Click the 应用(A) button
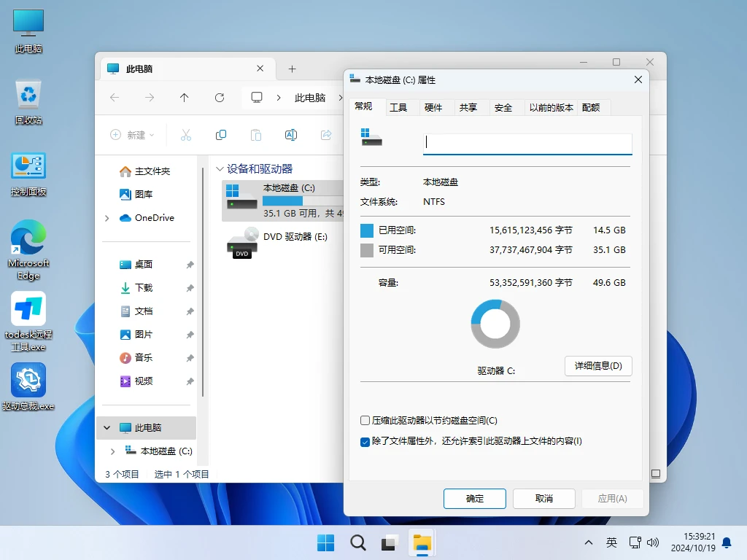This screenshot has height=560, width=747. (613, 499)
